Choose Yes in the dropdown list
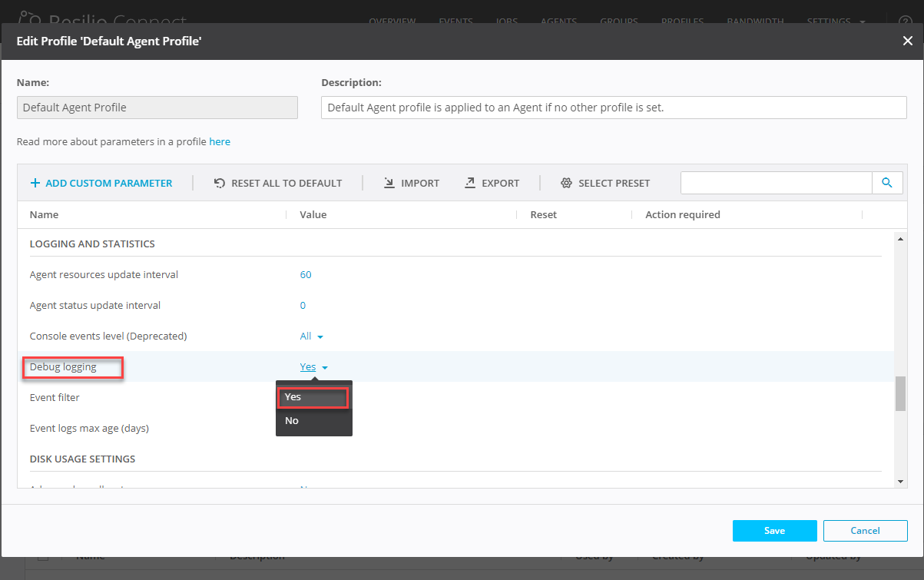This screenshot has height=580, width=924. (x=313, y=398)
